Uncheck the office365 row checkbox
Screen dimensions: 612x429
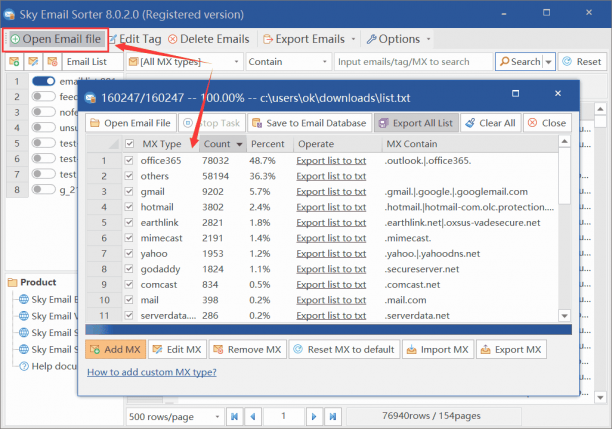[x=129, y=160]
